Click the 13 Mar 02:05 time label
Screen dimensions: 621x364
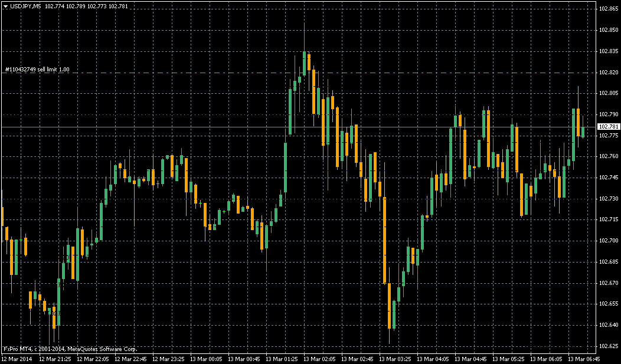(x=318, y=359)
